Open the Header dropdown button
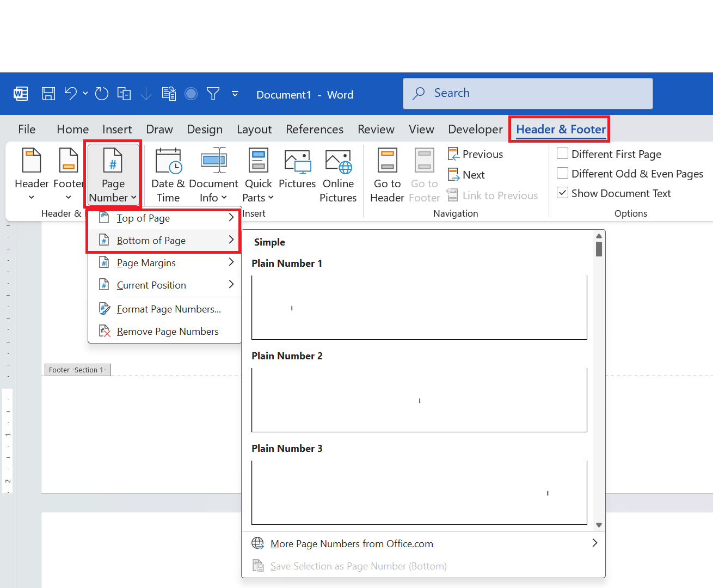 (x=32, y=174)
